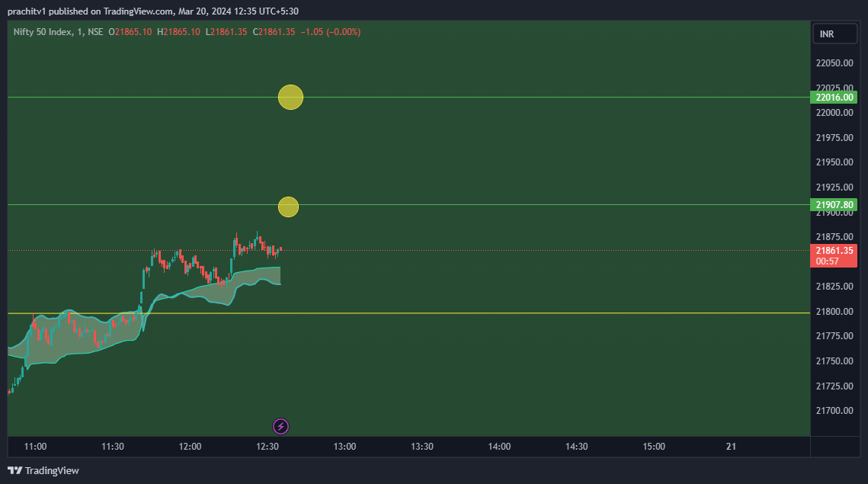Image resolution: width=868 pixels, height=484 pixels.
Task: Click the date label 21 on time axis
Action: tap(732, 447)
